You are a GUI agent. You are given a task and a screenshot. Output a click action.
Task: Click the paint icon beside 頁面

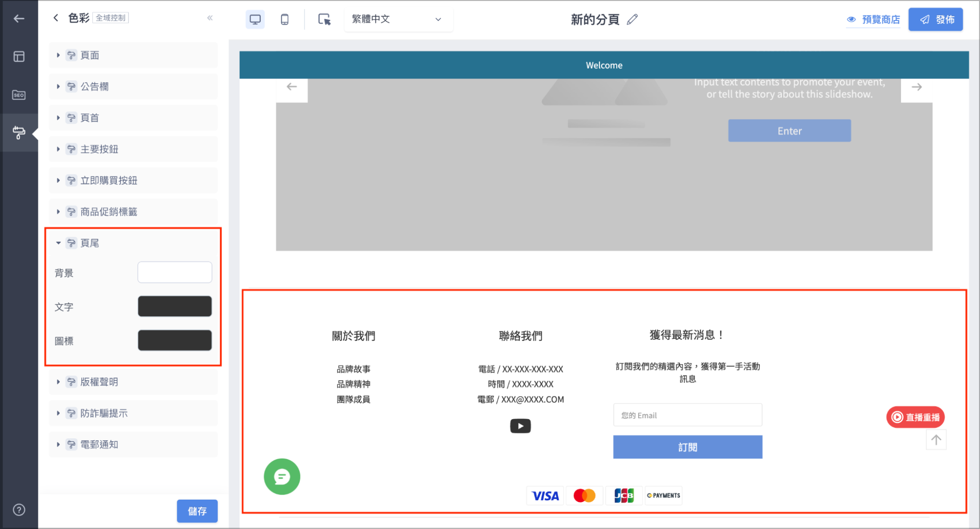(x=72, y=55)
